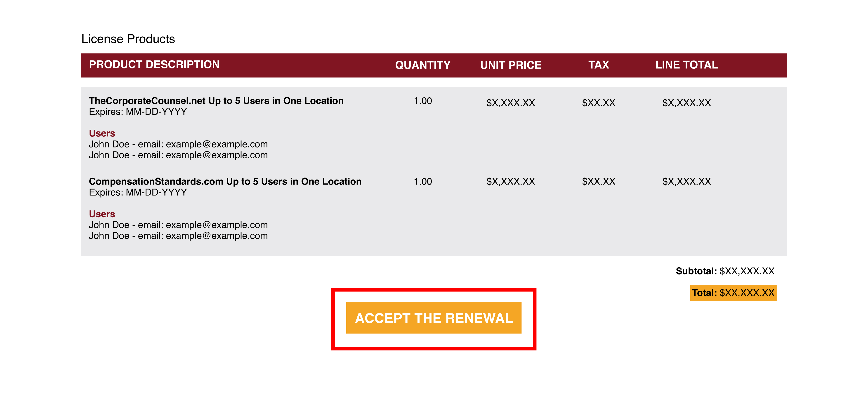The width and height of the screenshot is (868, 416).
Task: Click the ACCEPT THE RENEWAL button
Action: click(x=434, y=318)
